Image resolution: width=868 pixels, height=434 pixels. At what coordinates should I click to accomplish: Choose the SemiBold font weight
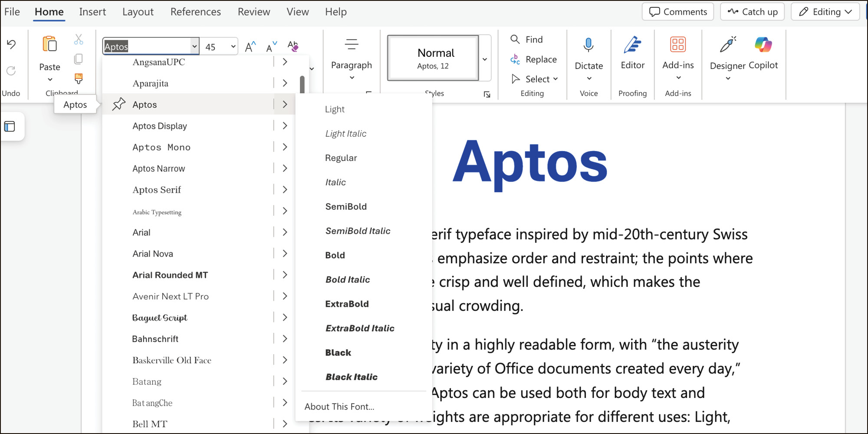346,207
